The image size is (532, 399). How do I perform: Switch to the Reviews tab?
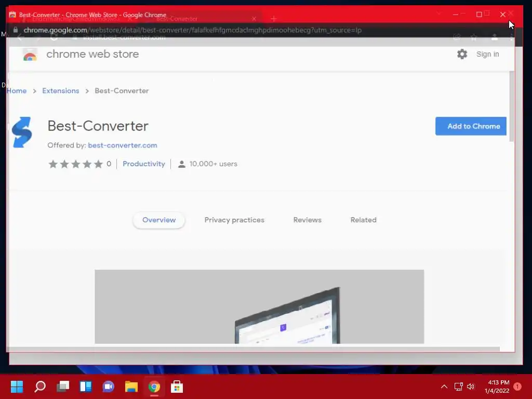[x=308, y=220]
